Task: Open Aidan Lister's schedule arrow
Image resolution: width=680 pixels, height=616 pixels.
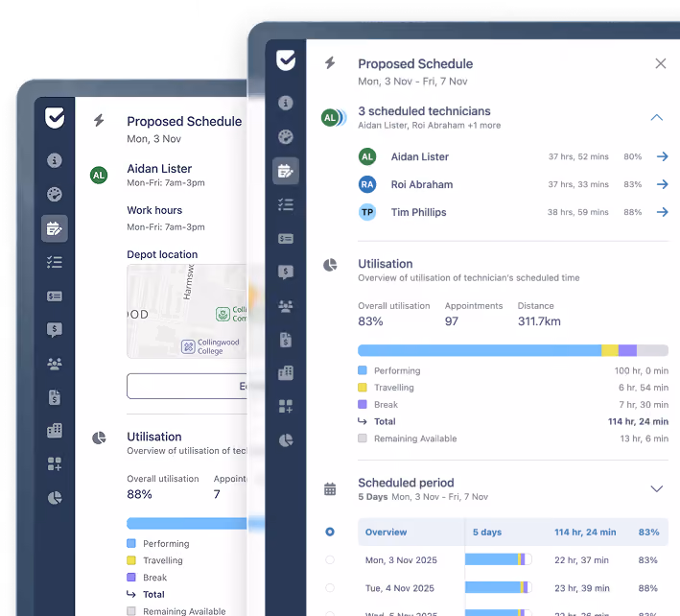Action: coord(662,156)
